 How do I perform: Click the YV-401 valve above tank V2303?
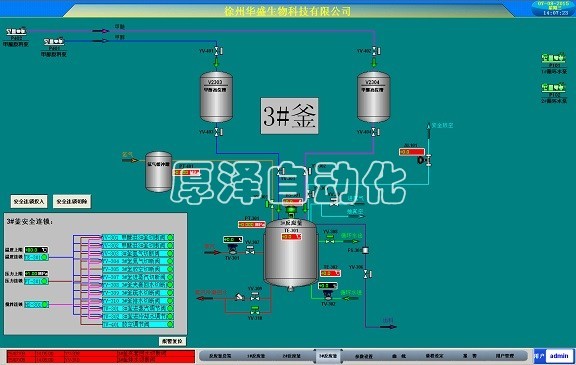coord(217,51)
